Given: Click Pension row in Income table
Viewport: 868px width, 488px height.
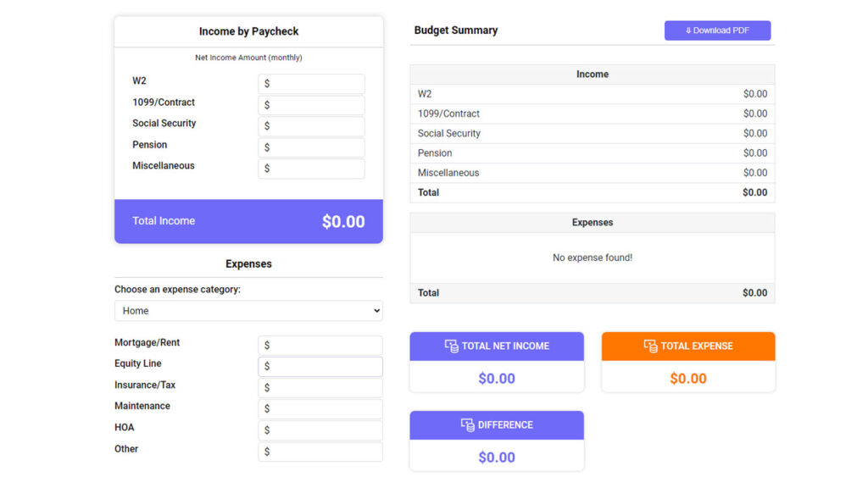Looking at the screenshot, I should pyautogui.click(x=593, y=153).
